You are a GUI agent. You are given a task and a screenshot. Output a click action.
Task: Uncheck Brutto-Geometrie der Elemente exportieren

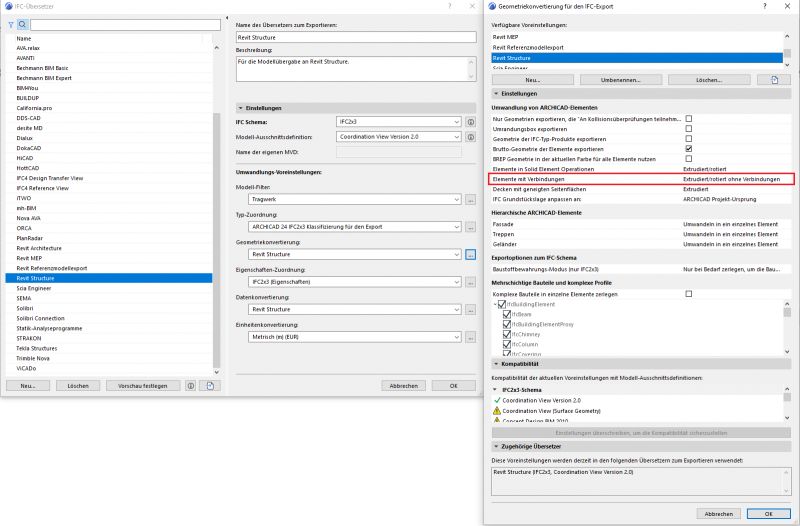688,148
